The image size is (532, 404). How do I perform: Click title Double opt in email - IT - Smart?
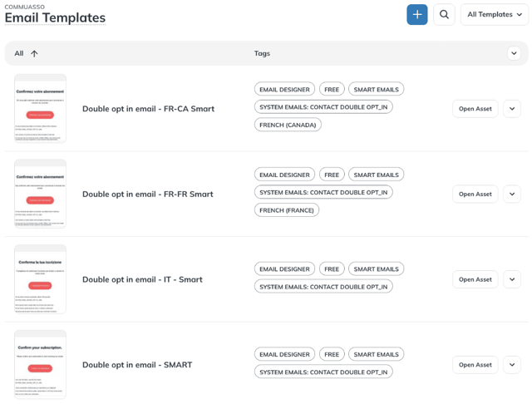(142, 279)
